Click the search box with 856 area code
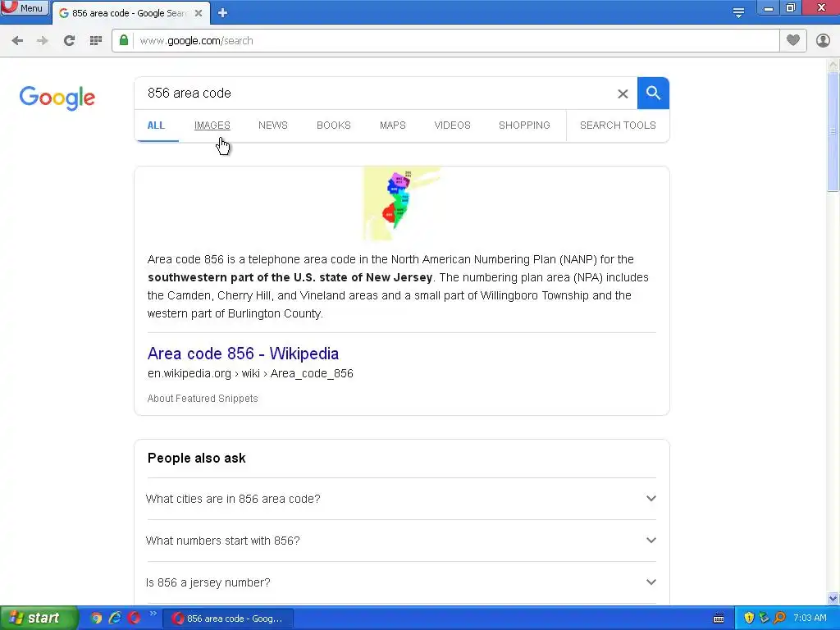Screen dimensions: 840x630 [x=375, y=94]
